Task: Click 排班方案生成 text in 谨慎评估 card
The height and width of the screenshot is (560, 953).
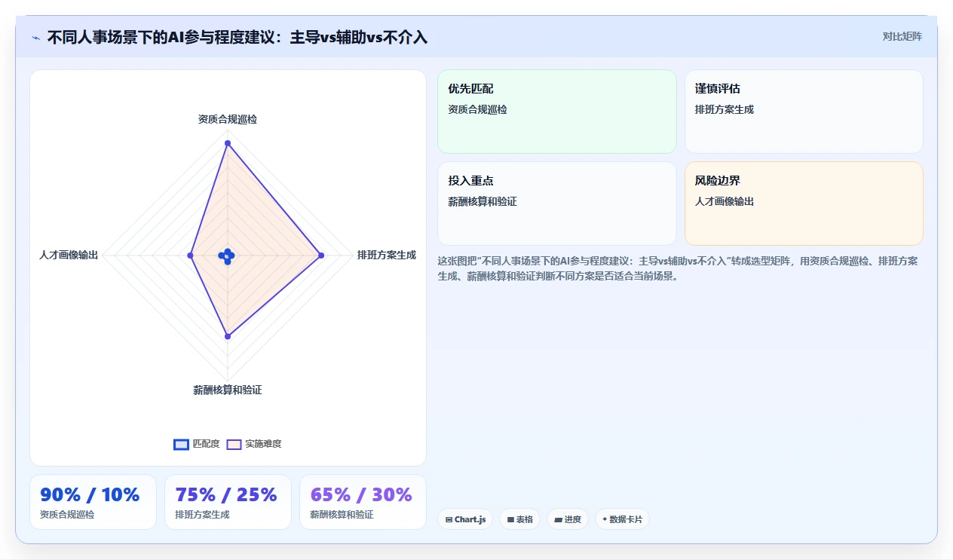Action: [725, 110]
